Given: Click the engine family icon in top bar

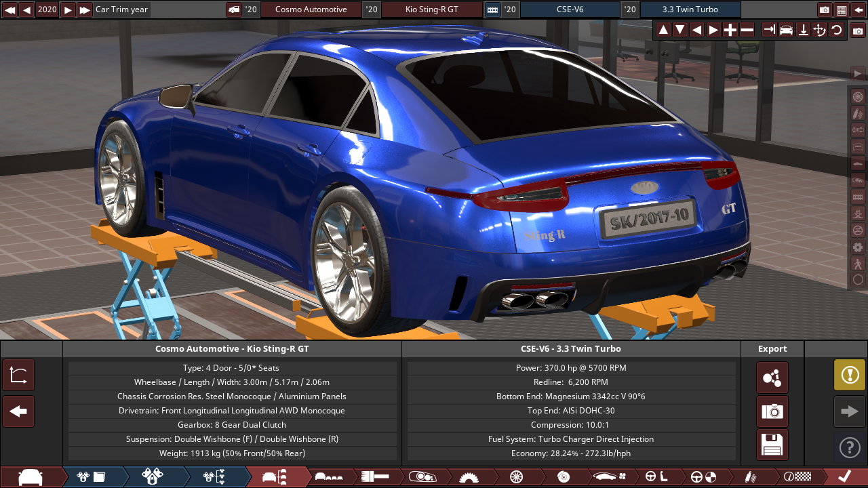Looking at the screenshot, I should (492, 9).
